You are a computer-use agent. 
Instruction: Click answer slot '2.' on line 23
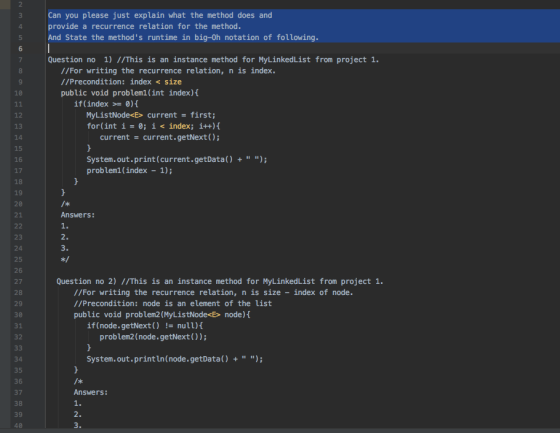pyautogui.click(x=65, y=237)
